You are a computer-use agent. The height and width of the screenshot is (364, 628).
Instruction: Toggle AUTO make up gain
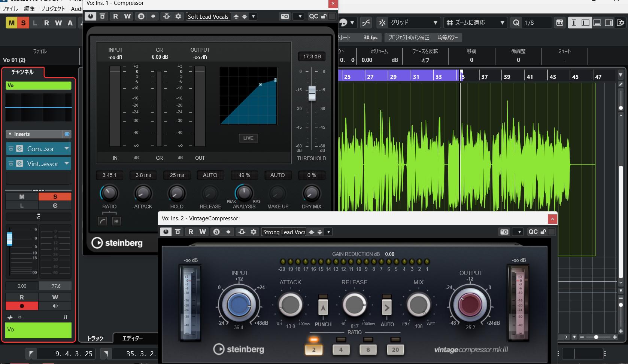coord(277,175)
